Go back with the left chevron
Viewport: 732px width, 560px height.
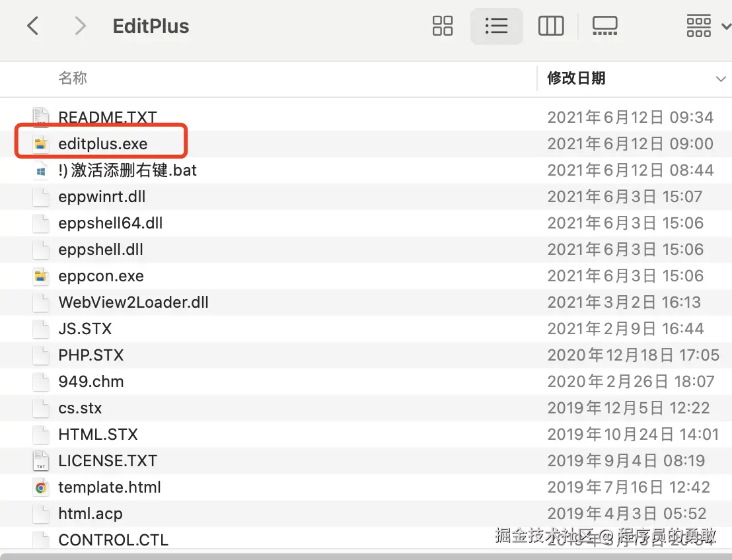32,26
